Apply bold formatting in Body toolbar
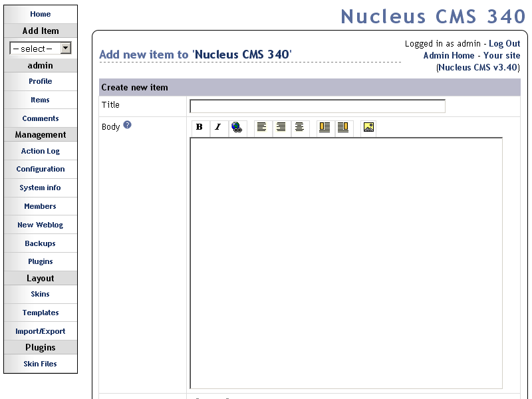 199,127
